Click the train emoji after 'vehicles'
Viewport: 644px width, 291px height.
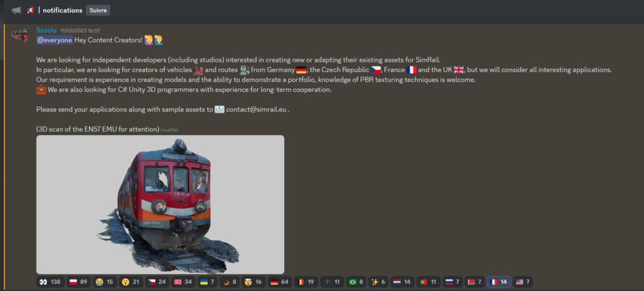tap(198, 70)
